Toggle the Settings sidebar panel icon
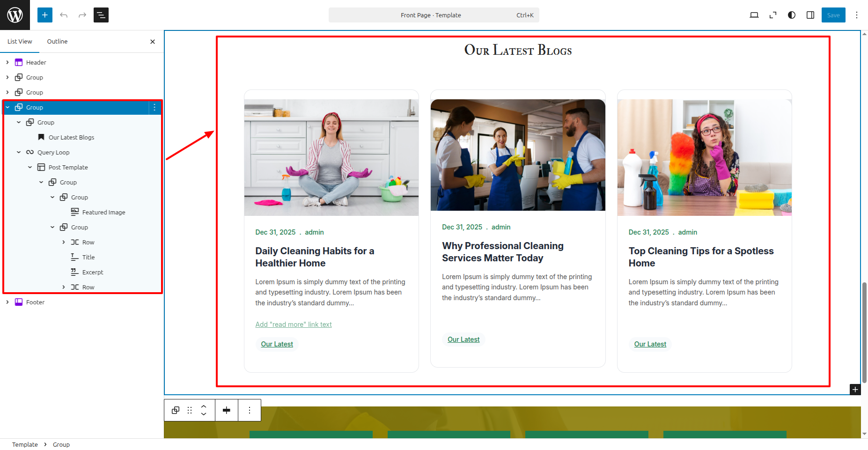This screenshot has width=868, height=450. [x=810, y=15]
